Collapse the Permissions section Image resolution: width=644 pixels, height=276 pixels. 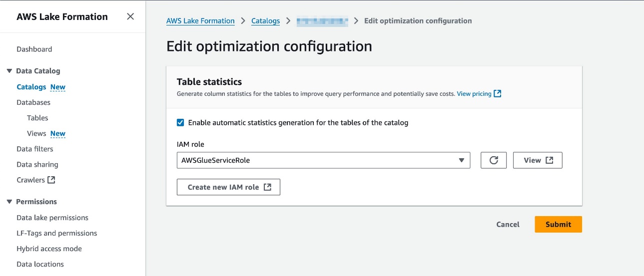pos(9,202)
